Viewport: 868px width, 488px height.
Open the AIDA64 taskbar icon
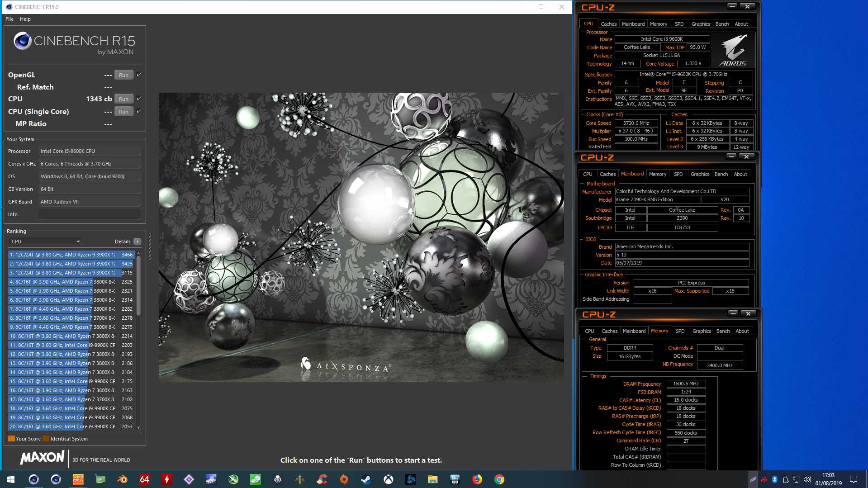point(144,479)
